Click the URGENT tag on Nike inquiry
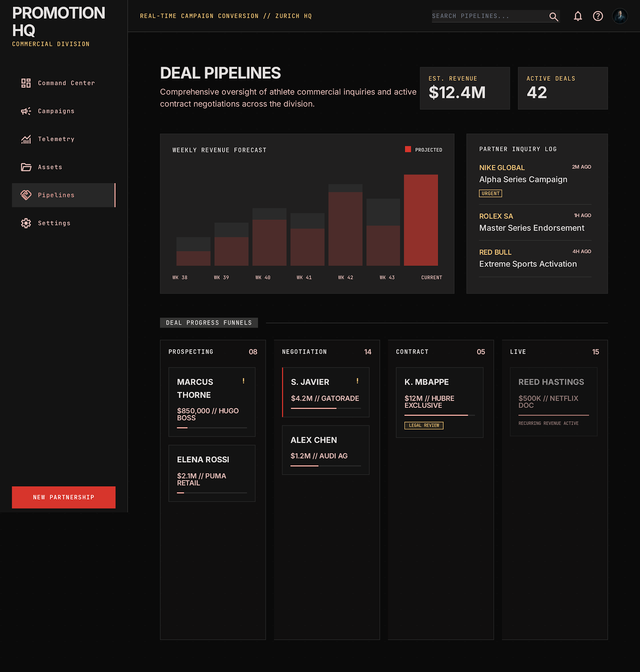Viewport: 640px width, 672px height. (491, 194)
